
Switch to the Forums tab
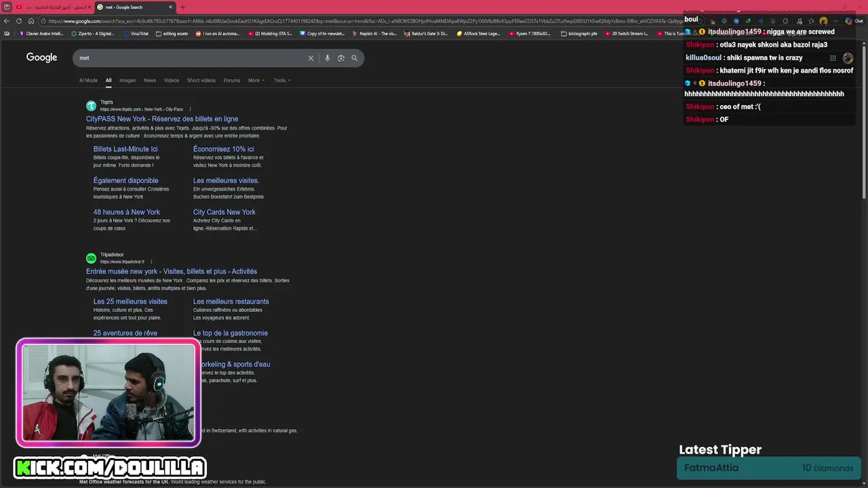tap(232, 81)
